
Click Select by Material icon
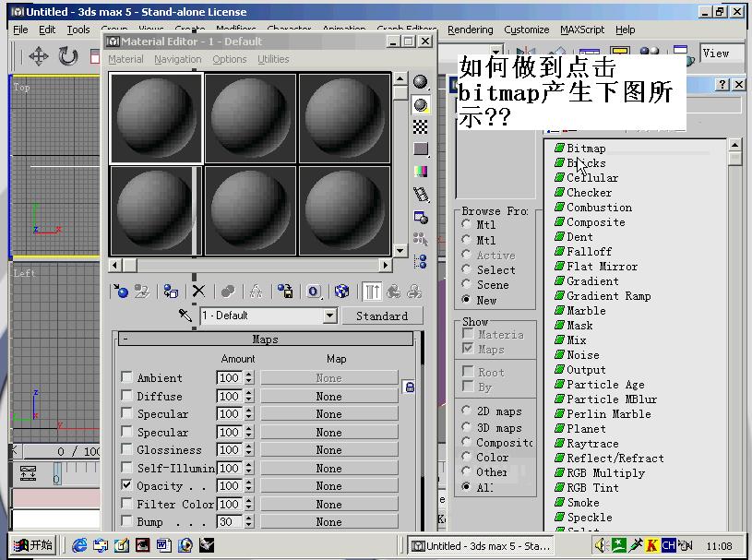coord(421,239)
